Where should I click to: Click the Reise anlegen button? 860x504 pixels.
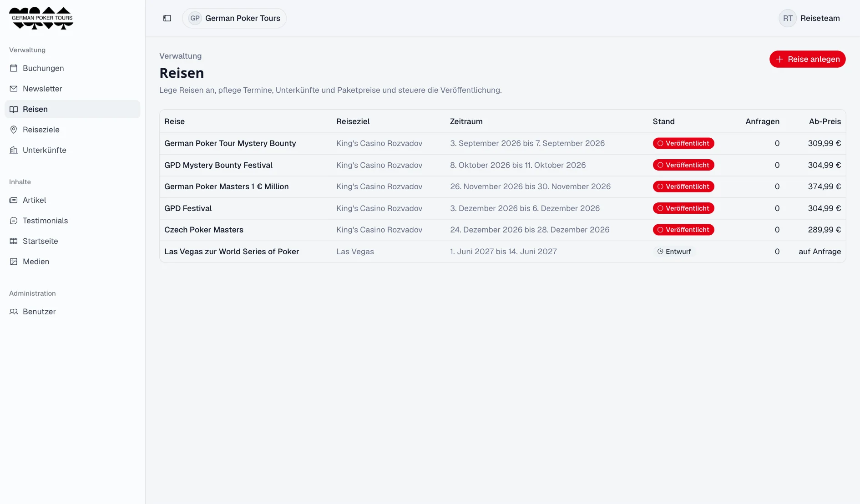807,59
